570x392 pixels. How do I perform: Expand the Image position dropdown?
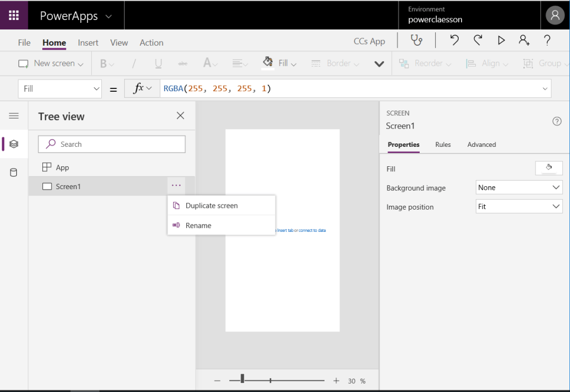tap(519, 207)
